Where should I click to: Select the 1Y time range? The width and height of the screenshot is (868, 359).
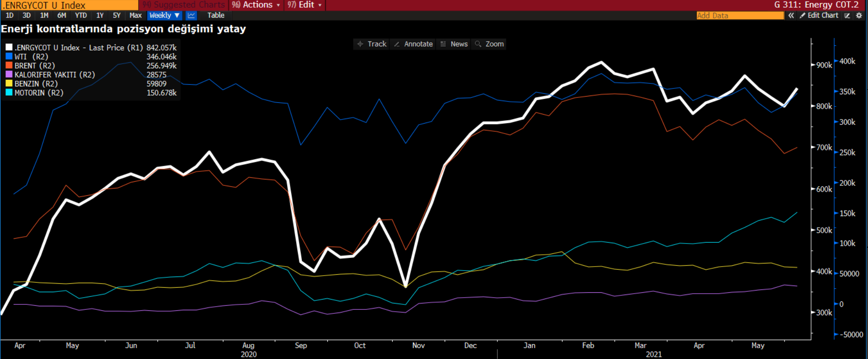click(x=100, y=15)
